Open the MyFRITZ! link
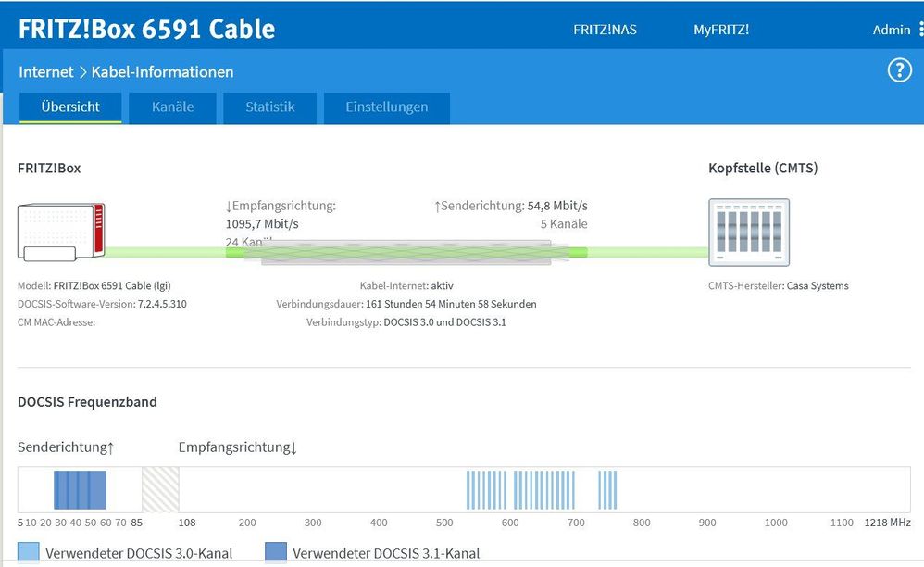Image resolution: width=924 pixels, height=567 pixels. (721, 30)
